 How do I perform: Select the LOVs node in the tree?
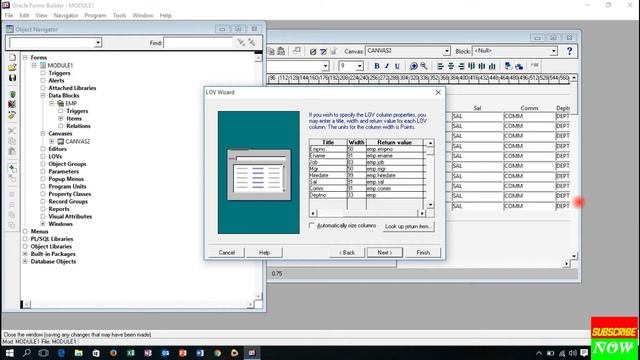click(x=55, y=156)
